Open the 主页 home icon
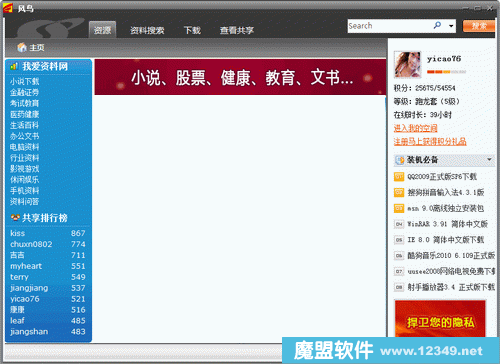Screen dimensions: 500x364 click(x=22, y=48)
